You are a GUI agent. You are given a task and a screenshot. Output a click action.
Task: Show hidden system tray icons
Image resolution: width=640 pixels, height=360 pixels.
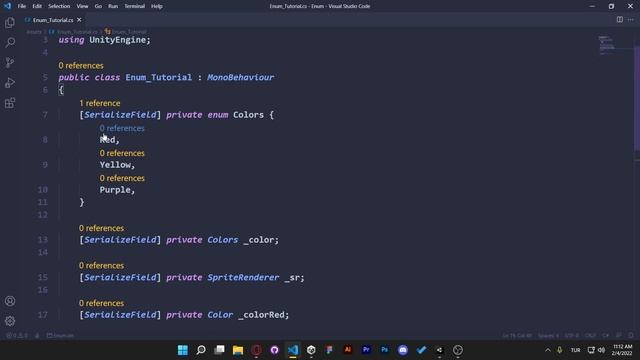click(x=548, y=350)
